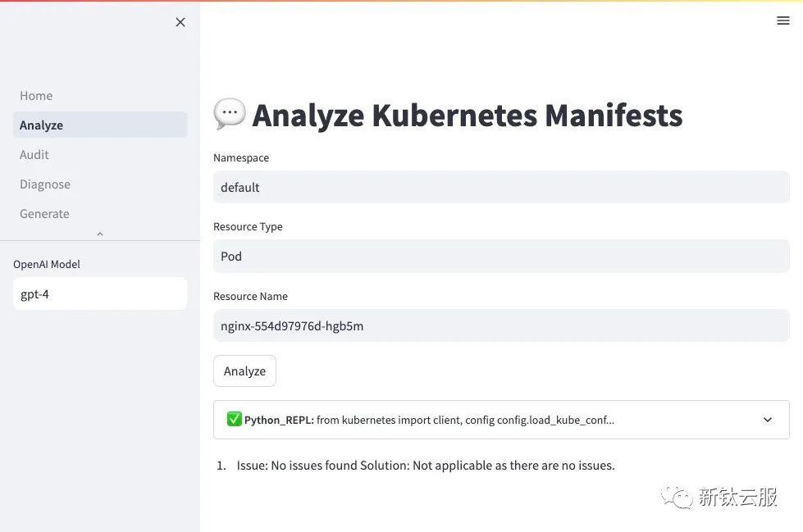Focus the Namespace input field
Image resolution: width=803 pixels, height=532 pixels.
click(x=501, y=188)
